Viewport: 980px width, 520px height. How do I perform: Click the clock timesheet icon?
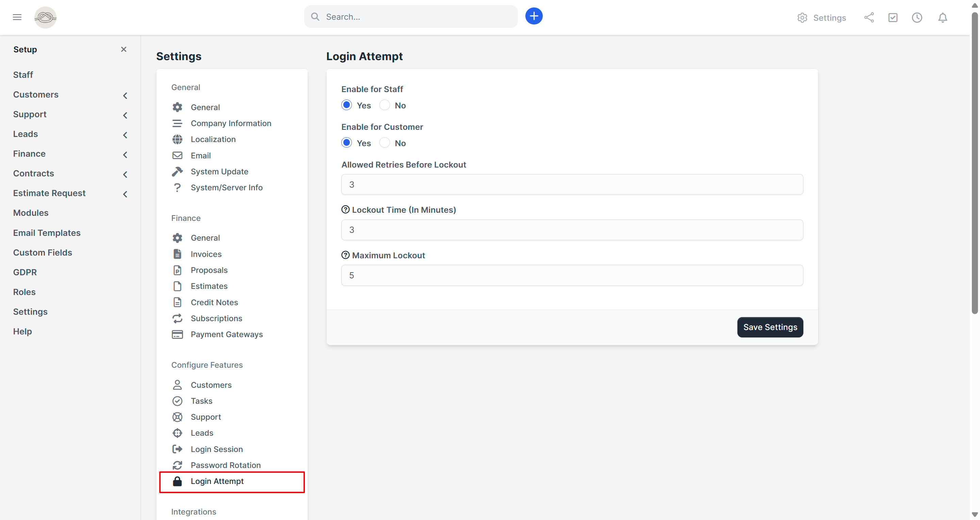[917, 17]
